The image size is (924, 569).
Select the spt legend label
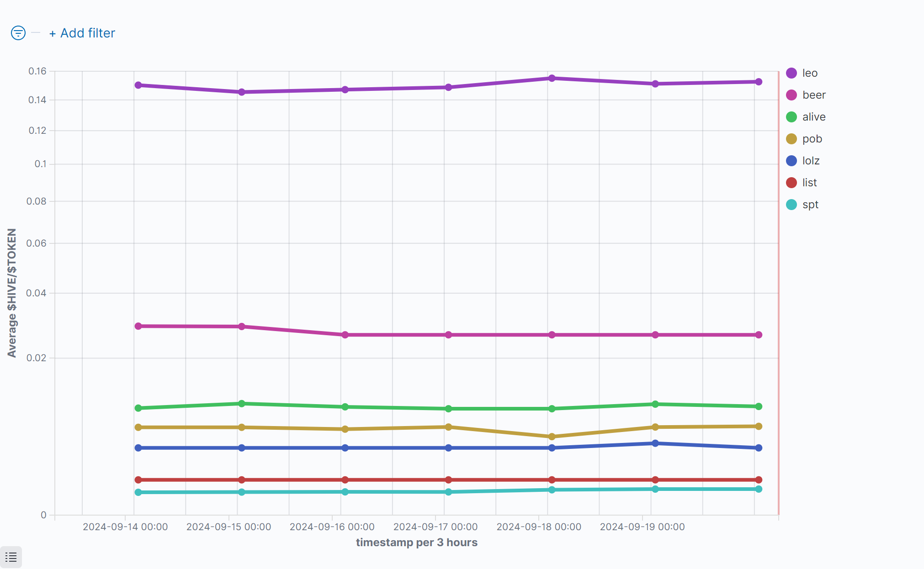coord(810,205)
